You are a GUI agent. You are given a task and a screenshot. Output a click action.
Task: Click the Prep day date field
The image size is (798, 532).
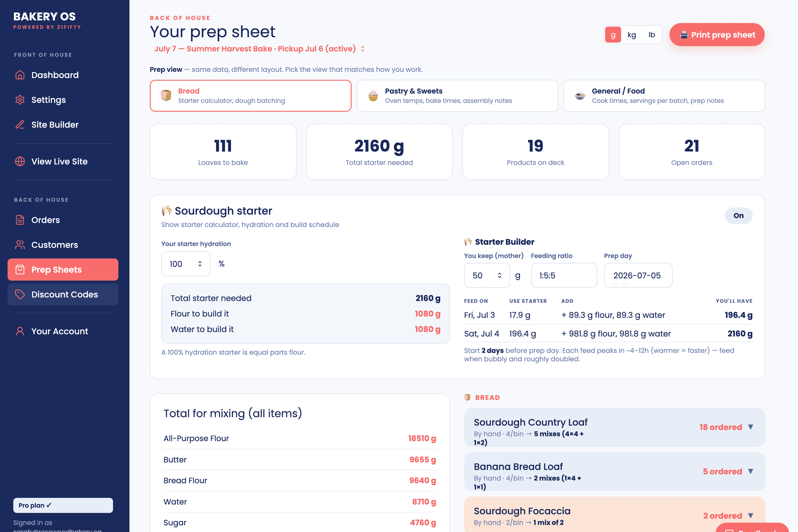638,276
